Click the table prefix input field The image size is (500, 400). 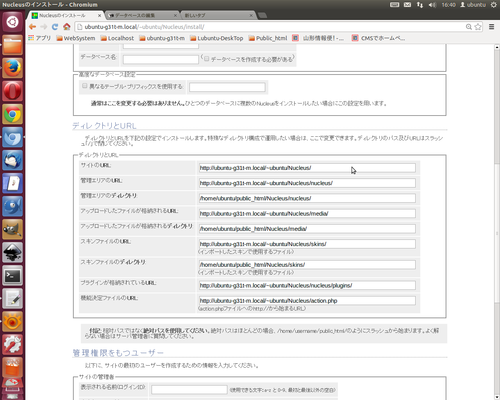[x=227, y=87]
